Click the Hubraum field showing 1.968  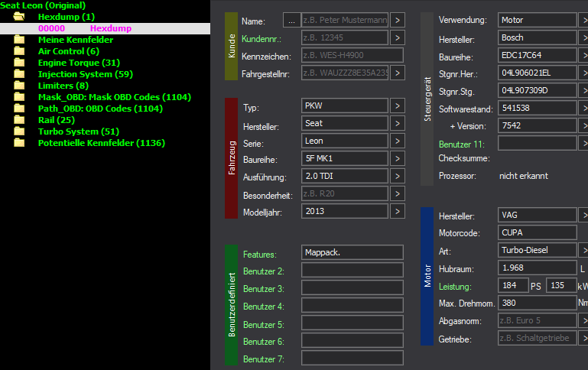point(538,268)
